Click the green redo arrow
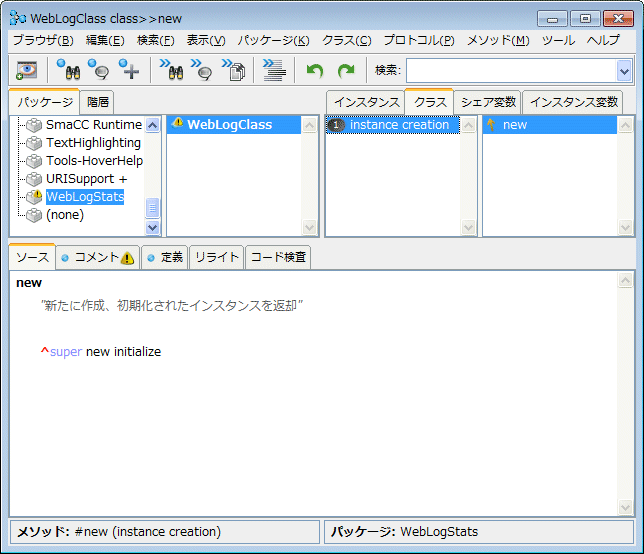 tap(346, 70)
